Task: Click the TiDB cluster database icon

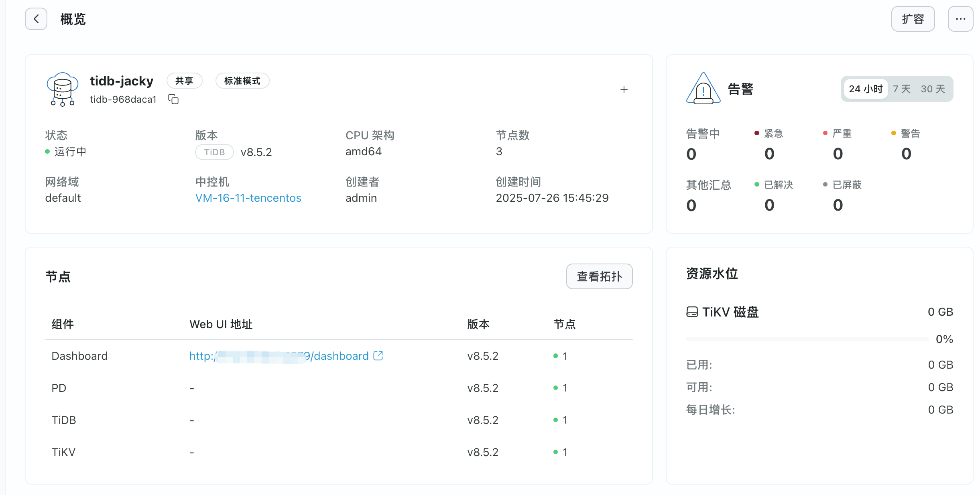Action: click(x=62, y=89)
